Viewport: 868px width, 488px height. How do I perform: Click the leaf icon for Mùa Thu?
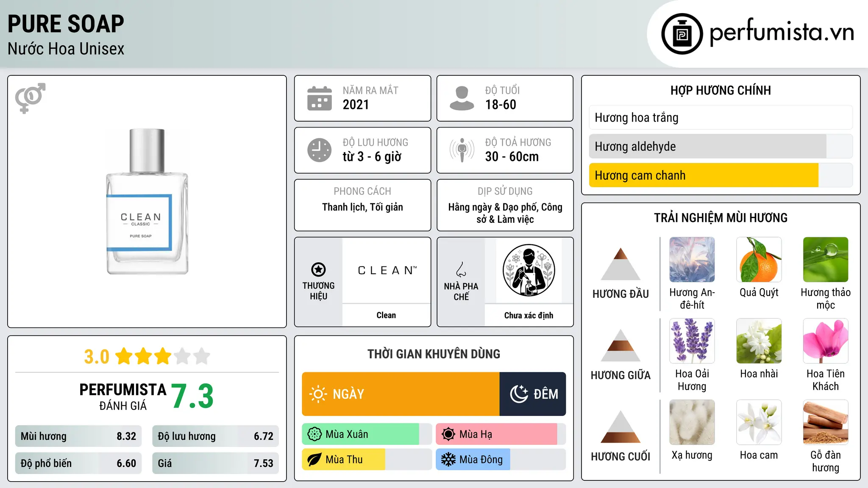[x=314, y=460]
